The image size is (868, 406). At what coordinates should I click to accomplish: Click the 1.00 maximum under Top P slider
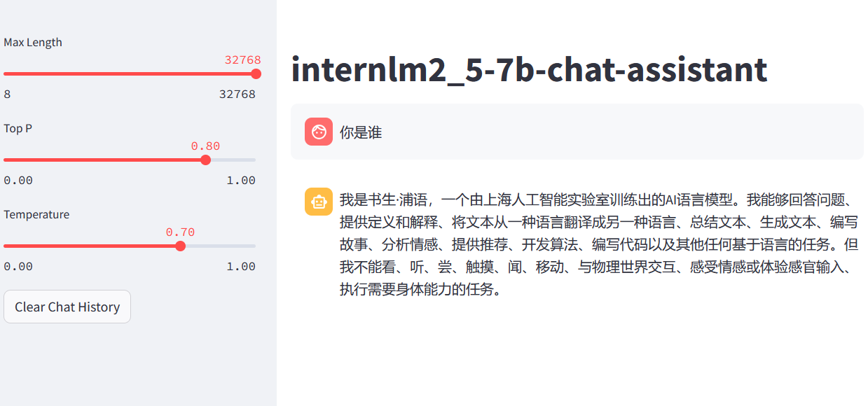pyautogui.click(x=241, y=180)
